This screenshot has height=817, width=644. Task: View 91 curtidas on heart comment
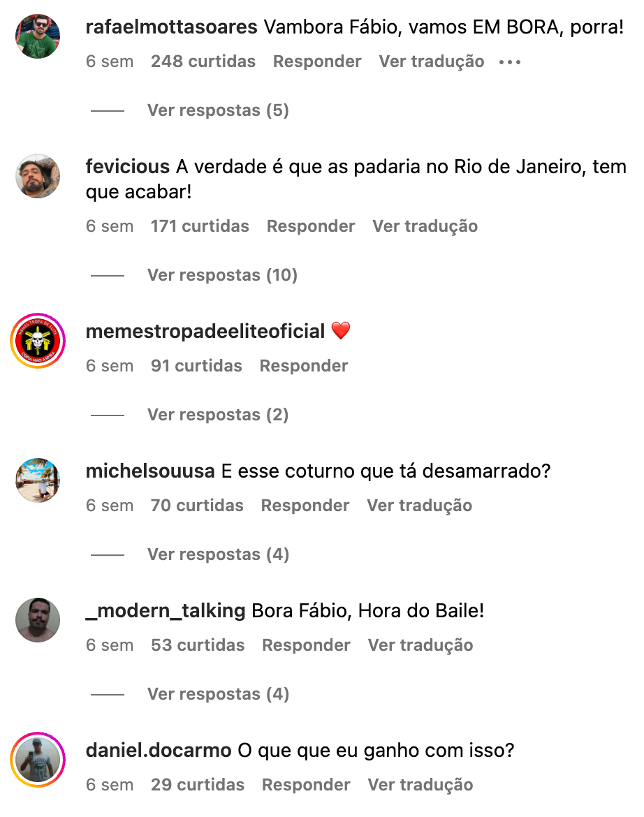pos(196,366)
